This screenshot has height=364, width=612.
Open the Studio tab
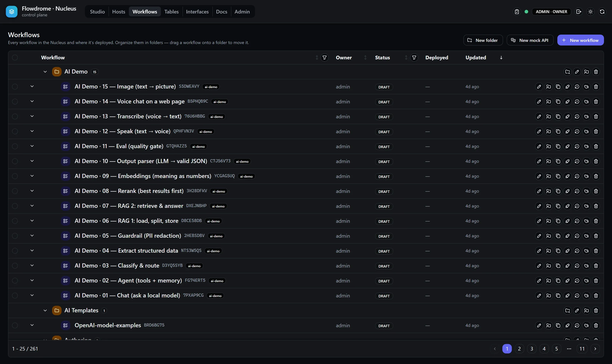pos(97,11)
